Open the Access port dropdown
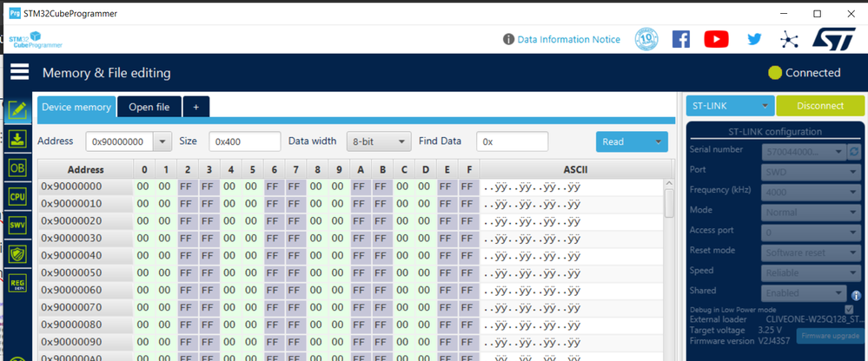The width and height of the screenshot is (868, 361). click(812, 233)
